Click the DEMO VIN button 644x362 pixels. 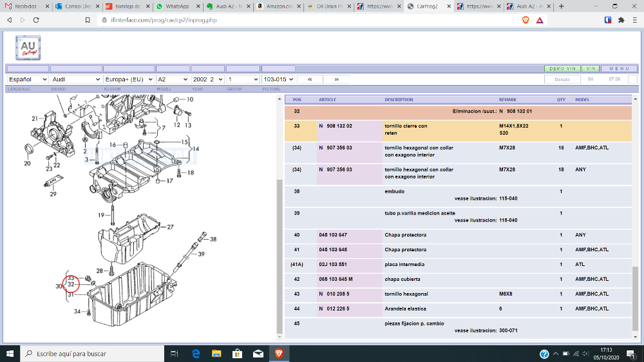tap(562, 69)
